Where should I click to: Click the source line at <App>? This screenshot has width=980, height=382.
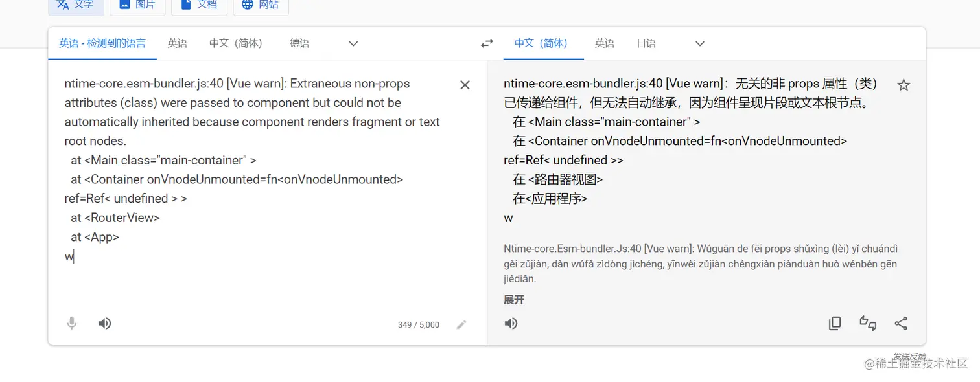[95, 237]
